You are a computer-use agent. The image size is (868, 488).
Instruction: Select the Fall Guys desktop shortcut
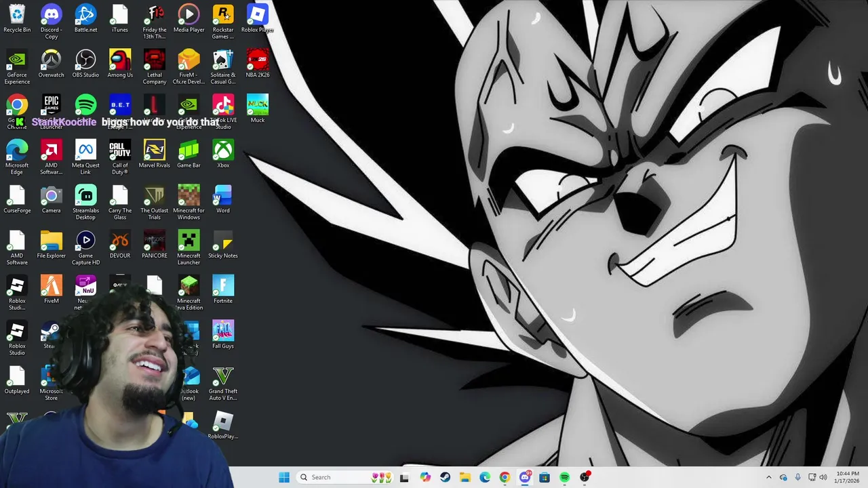[x=223, y=335]
